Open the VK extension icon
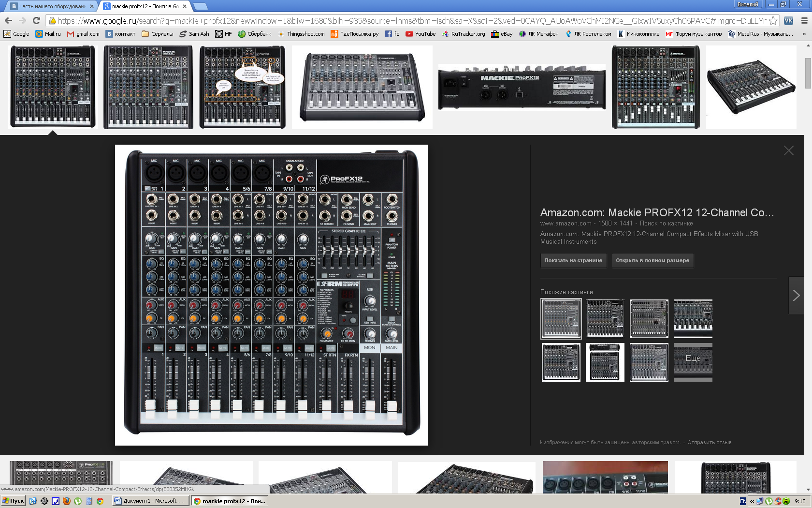This screenshot has width=812, height=508. pos(788,21)
